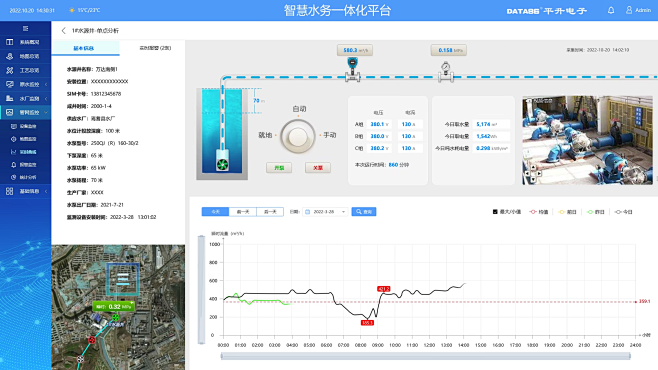Screen dimensions: 658x370
Task: Click camera pan control arrows on video
Action: tap(533, 173)
